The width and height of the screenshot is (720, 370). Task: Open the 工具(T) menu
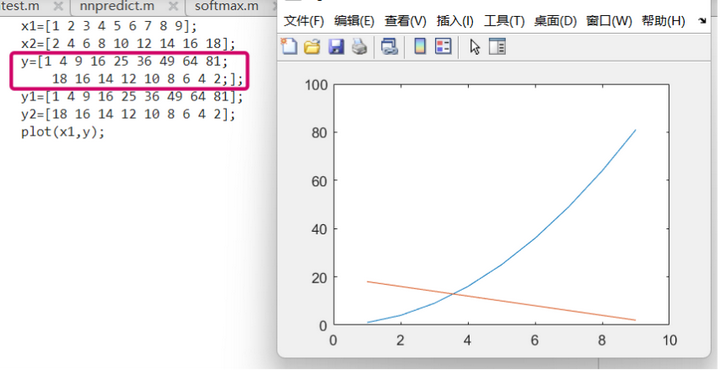(x=504, y=21)
